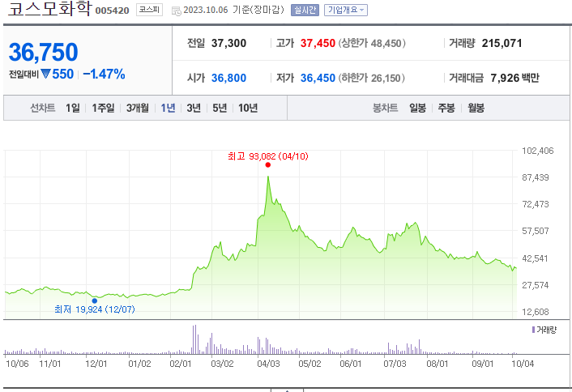Click the 거래량 volume legend
Screen dimensions: 572x392
click(x=544, y=330)
